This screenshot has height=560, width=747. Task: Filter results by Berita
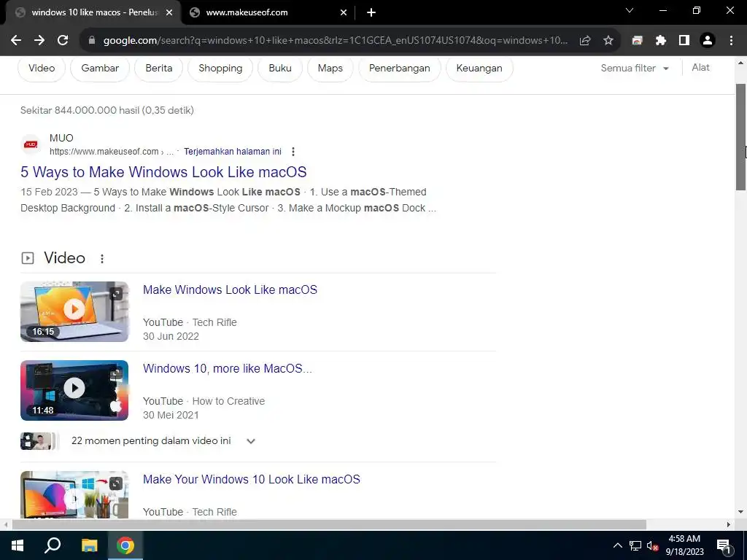tap(158, 68)
